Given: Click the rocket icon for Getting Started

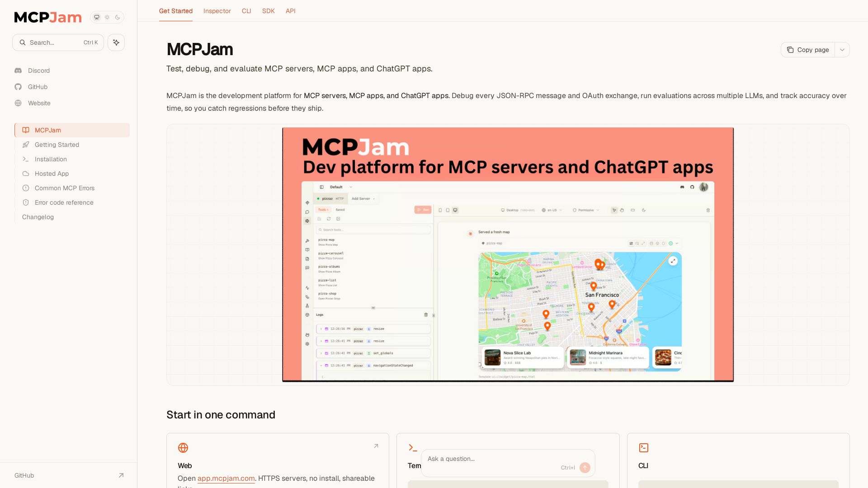Looking at the screenshot, I should pos(26,145).
